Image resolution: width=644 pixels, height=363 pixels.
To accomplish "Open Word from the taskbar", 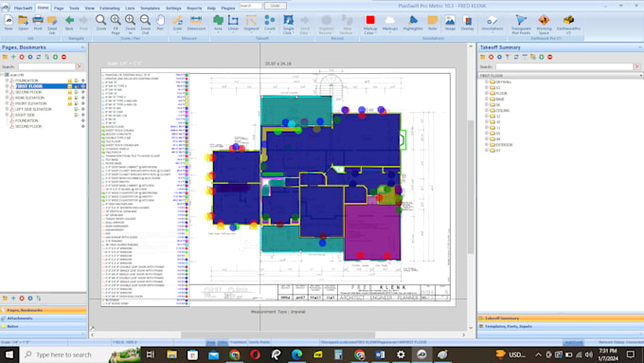I will pyautogui.click(x=380, y=354).
